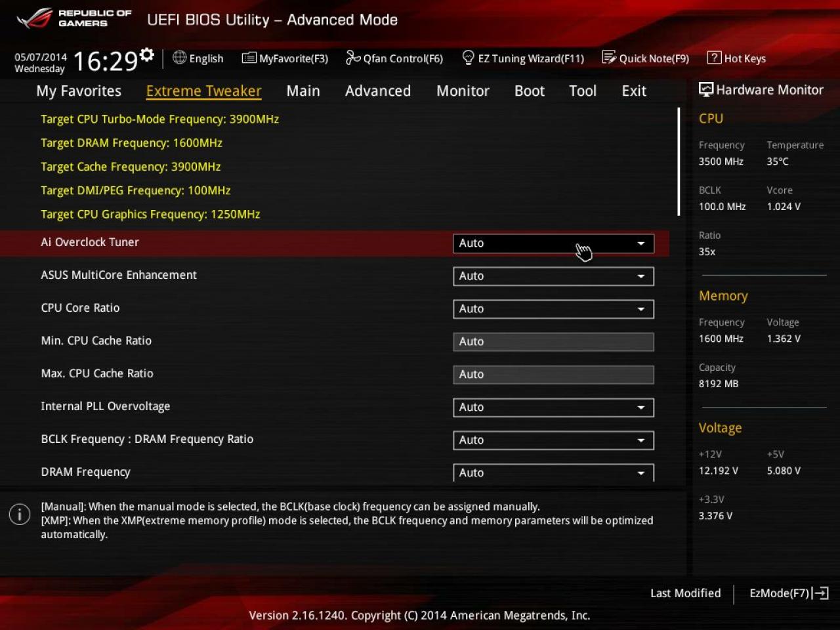Click the English language label
The width and height of the screenshot is (840, 630).
tap(206, 58)
